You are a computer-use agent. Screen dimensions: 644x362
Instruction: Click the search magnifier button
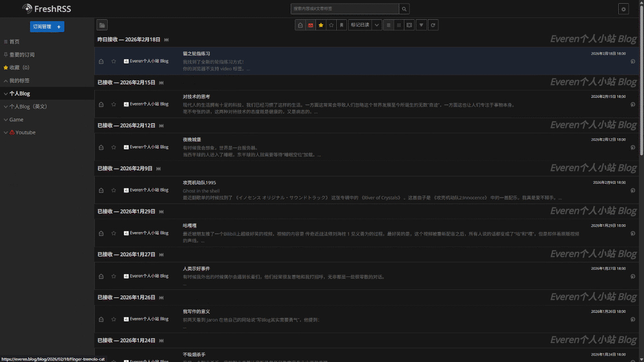tap(404, 9)
